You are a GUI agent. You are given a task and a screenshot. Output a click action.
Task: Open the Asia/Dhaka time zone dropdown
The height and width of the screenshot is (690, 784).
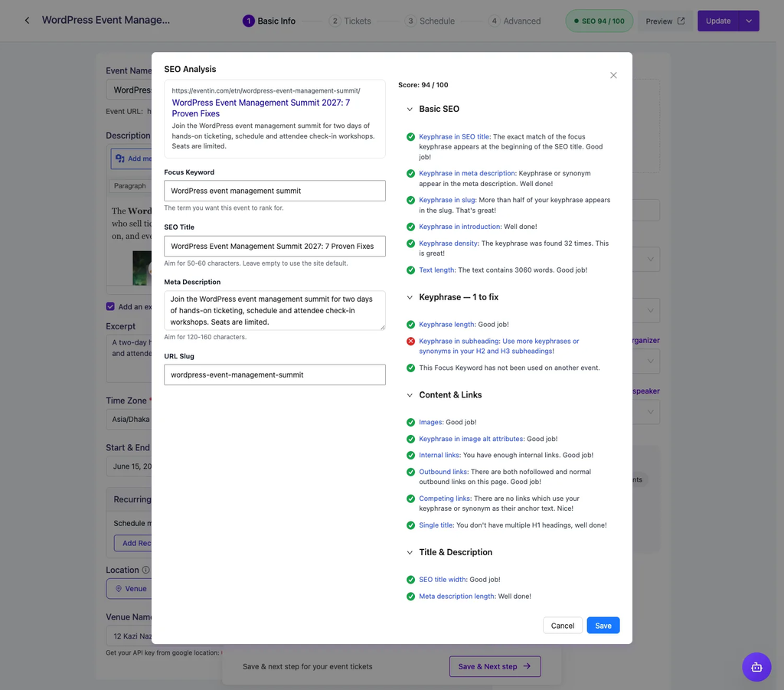[x=129, y=419]
